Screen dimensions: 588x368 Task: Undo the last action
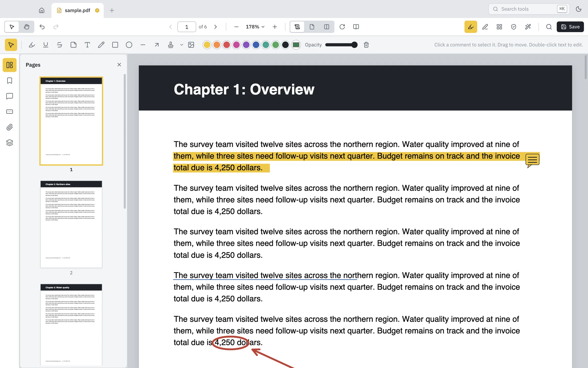click(x=42, y=27)
